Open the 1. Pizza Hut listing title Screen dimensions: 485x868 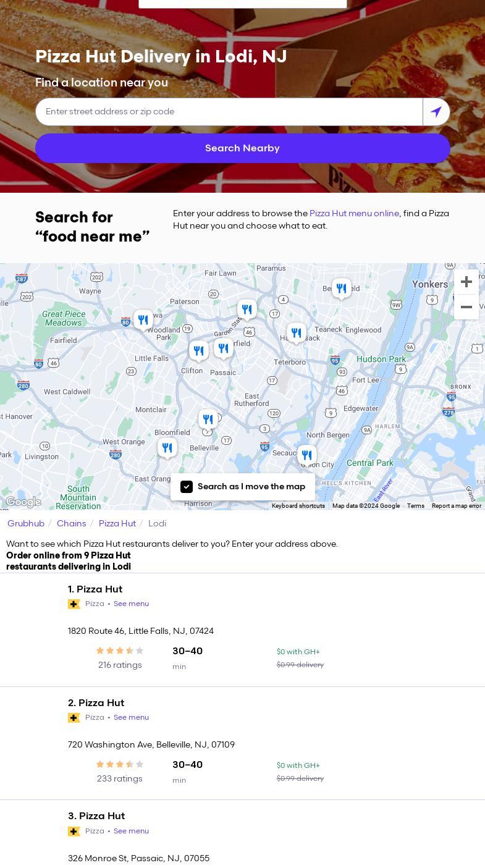[x=95, y=589]
